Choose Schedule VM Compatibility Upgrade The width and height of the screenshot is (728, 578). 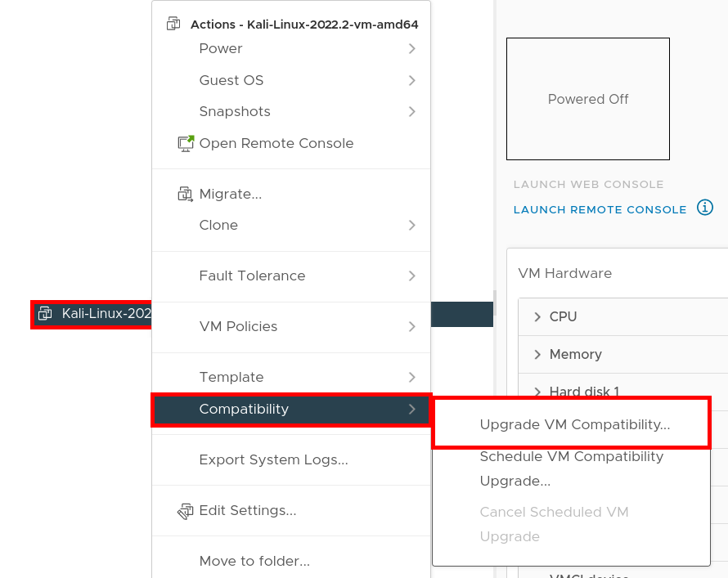tap(571, 468)
